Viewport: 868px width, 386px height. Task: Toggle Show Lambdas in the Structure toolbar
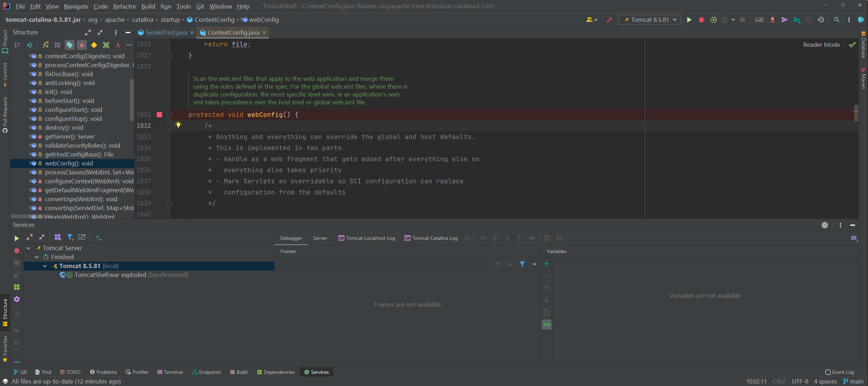pos(118,45)
